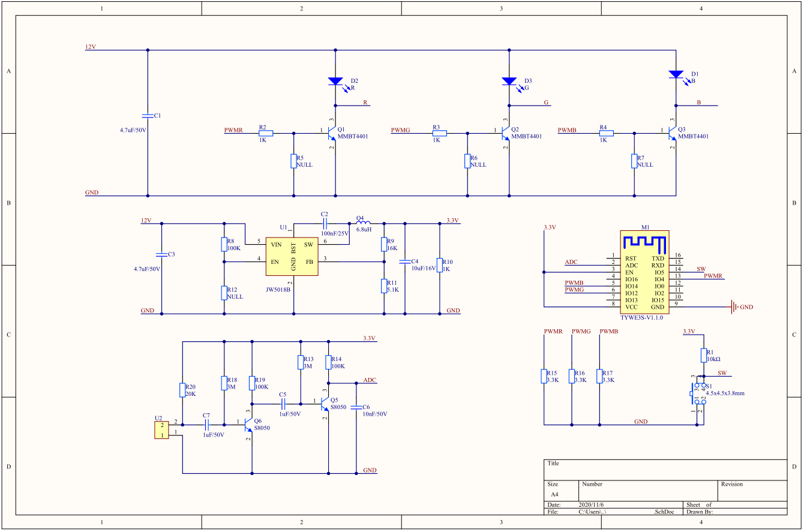
Task: Select resistor R11 5.1K symbol
Action: pyautogui.click(x=384, y=286)
